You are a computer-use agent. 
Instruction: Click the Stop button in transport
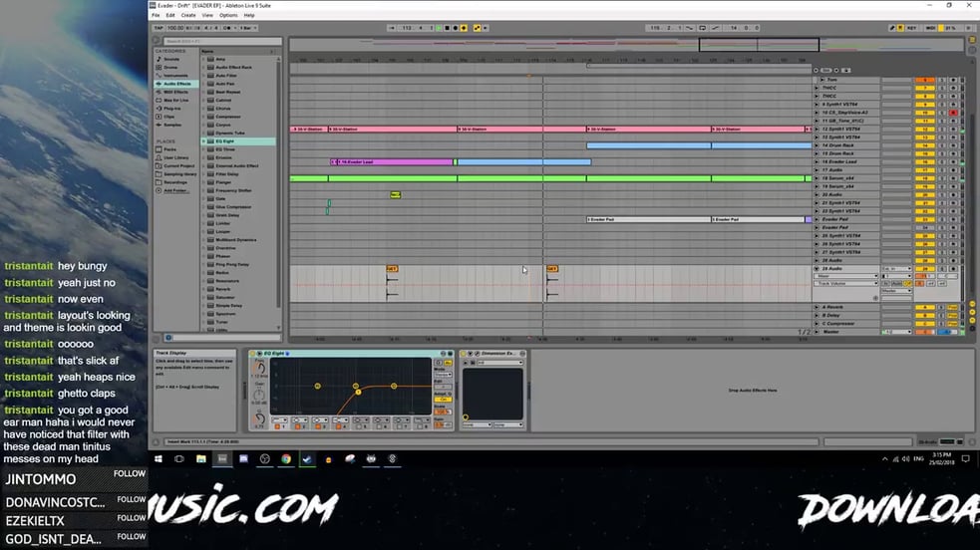[447, 28]
